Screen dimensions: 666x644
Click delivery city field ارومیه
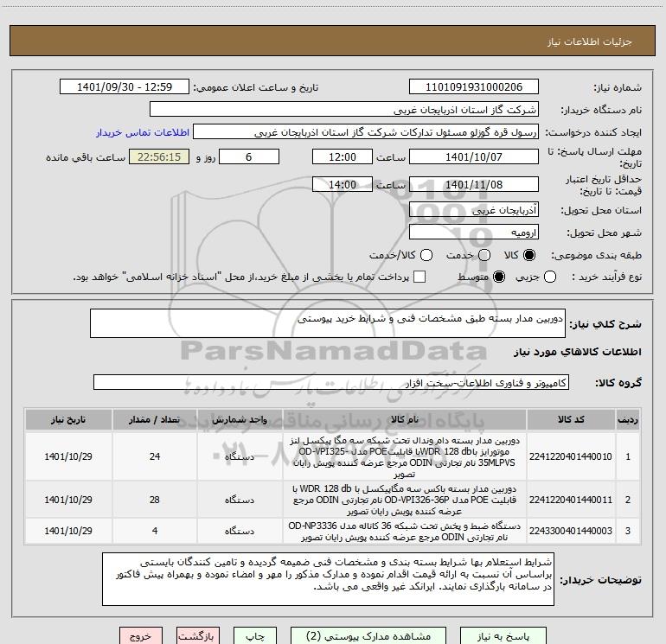coord(474,233)
